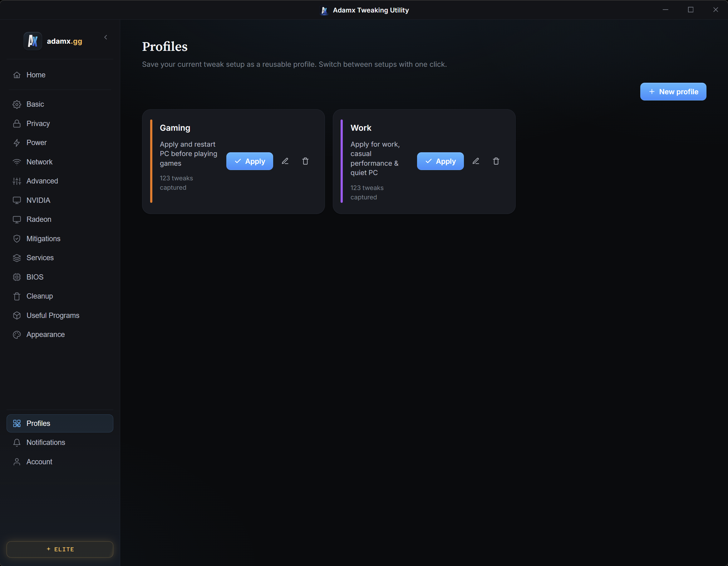The image size is (728, 566).
Task: Click the ELITE upgrade button
Action: click(x=60, y=549)
